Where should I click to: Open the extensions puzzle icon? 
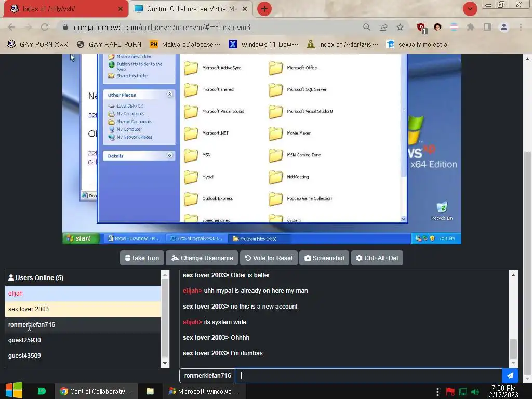click(470, 27)
